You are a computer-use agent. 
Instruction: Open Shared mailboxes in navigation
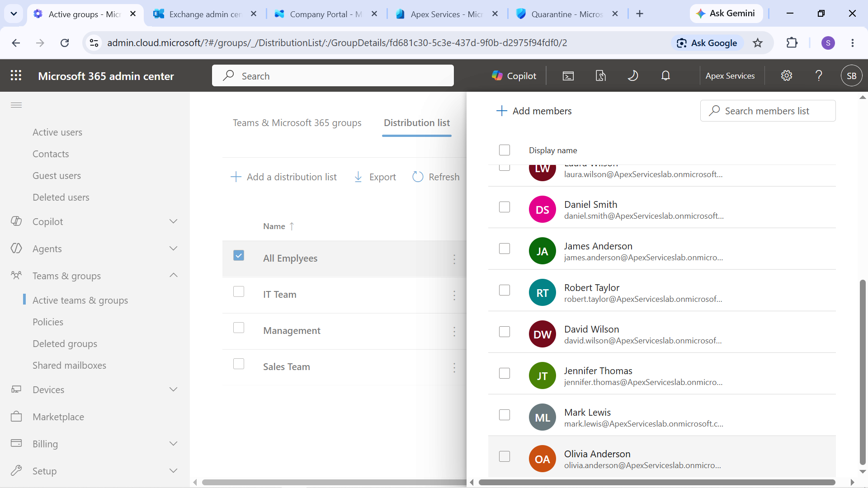(69, 366)
